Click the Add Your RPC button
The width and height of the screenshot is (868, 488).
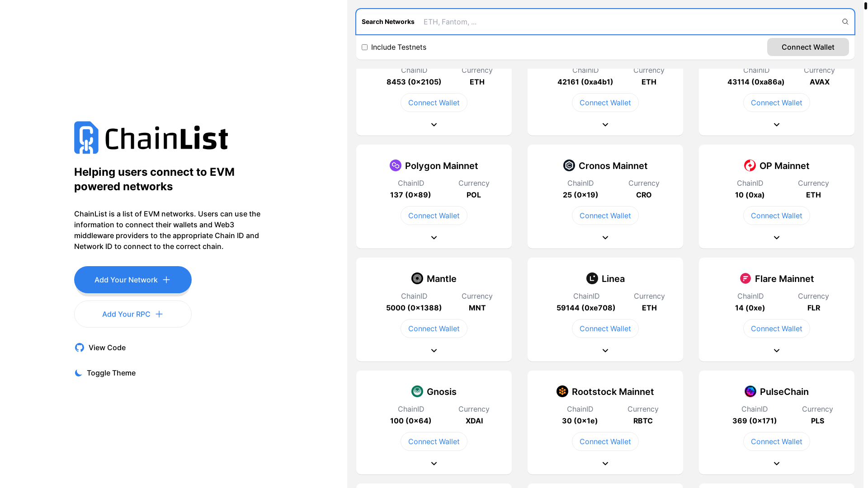tap(133, 314)
